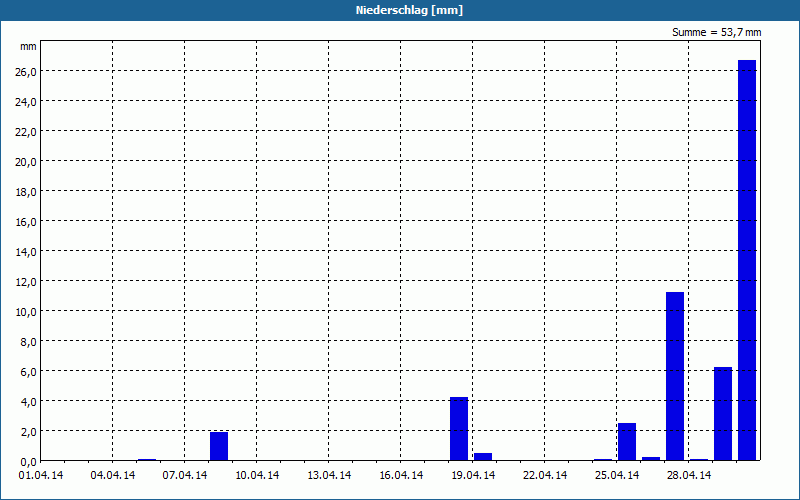The width and height of the screenshot is (800, 500).
Task: Select the bar just below 2,0 after 07.04.14
Action: click(219, 446)
